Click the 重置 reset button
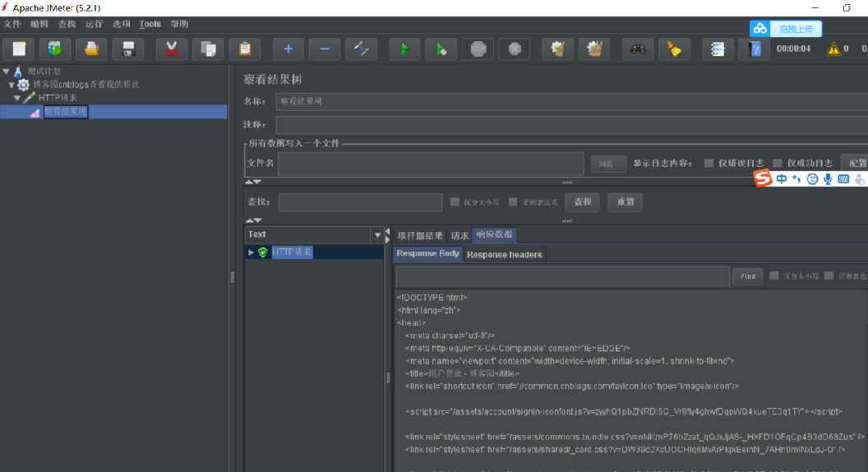Screen dimensions: 868x472 click(626, 202)
